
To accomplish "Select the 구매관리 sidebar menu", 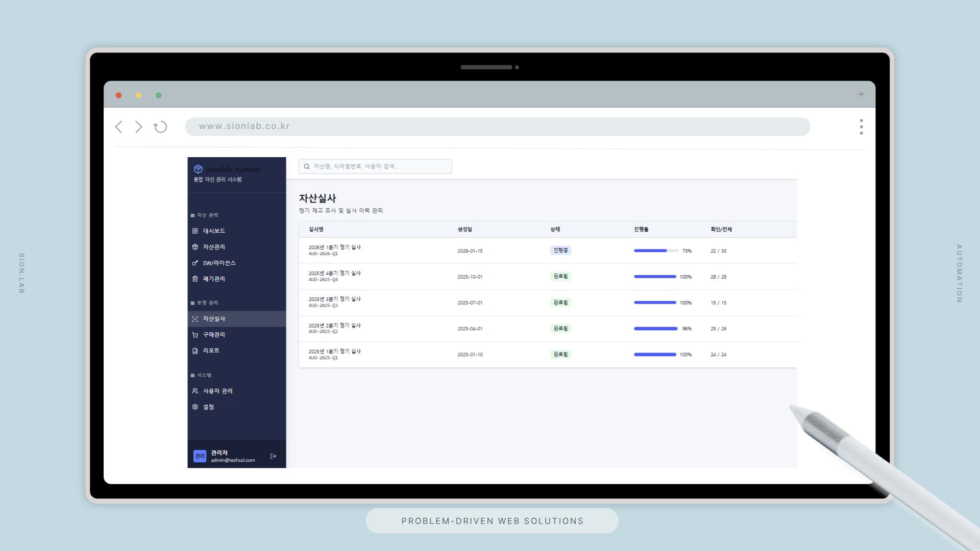I will (214, 335).
